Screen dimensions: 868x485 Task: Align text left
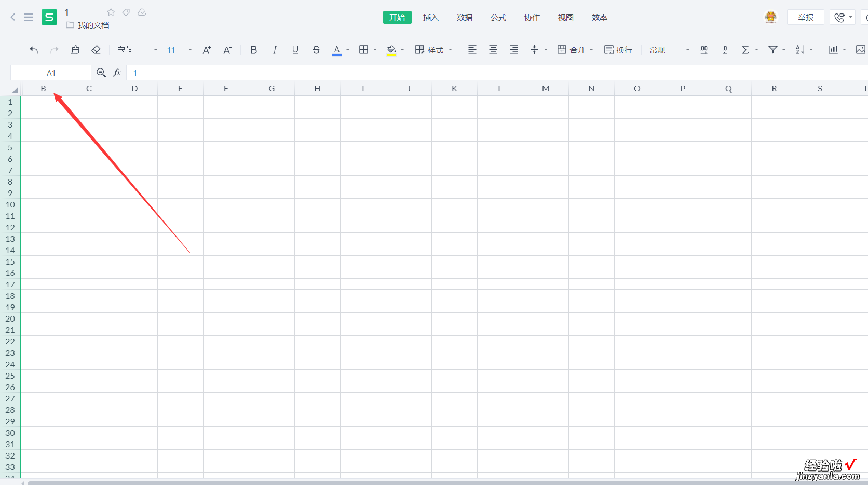(472, 50)
